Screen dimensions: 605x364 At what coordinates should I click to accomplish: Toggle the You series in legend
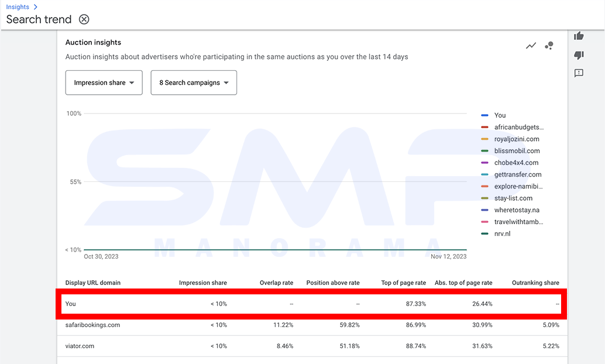tap(500, 115)
